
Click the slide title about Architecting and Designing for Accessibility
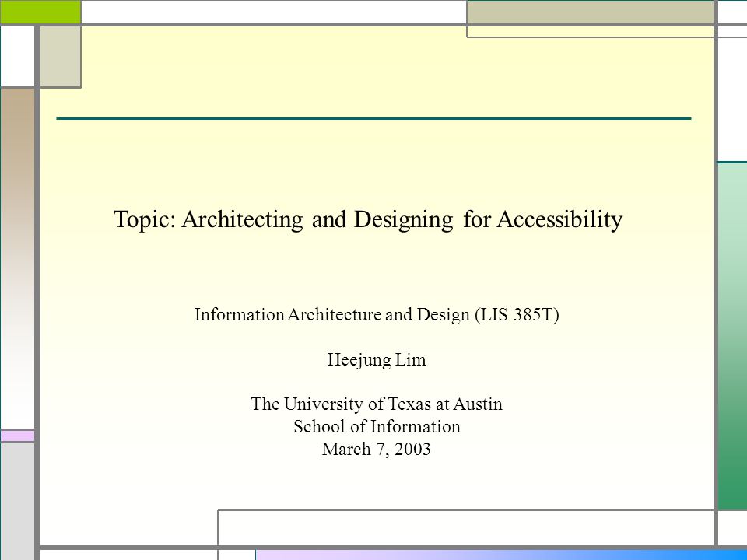(x=368, y=219)
